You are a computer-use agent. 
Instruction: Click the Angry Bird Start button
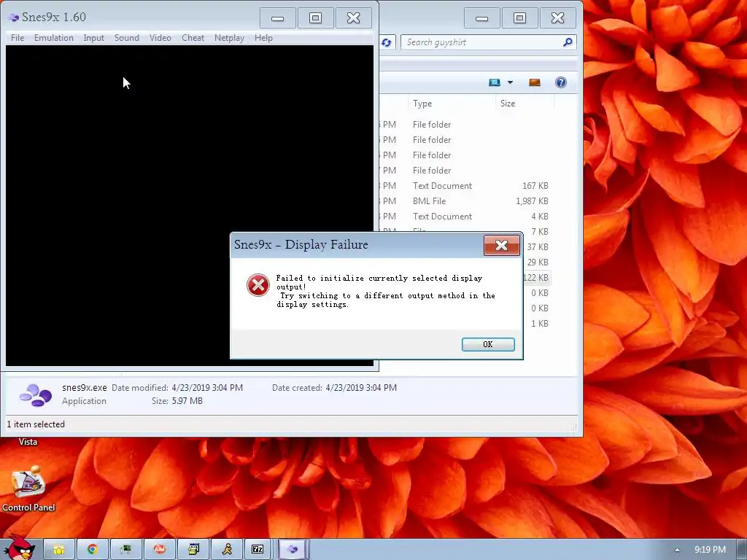click(x=18, y=548)
